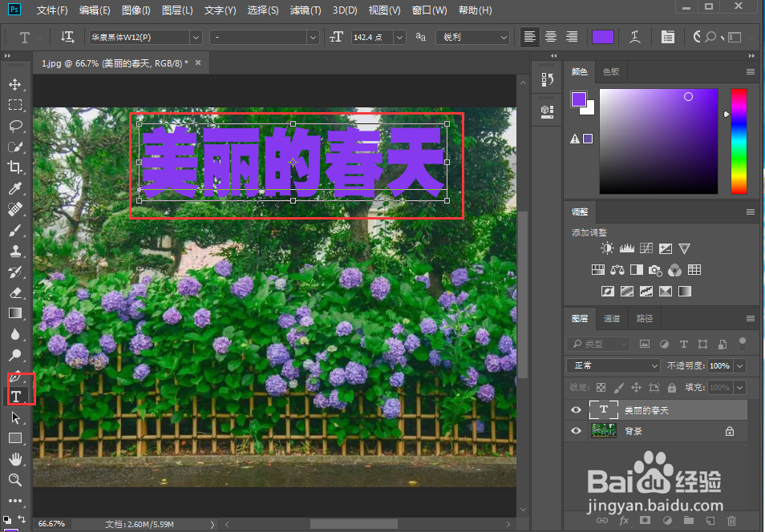Viewport: 765px width, 532px height.
Task: Open Layers panel flyout menu
Action: (751, 318)
